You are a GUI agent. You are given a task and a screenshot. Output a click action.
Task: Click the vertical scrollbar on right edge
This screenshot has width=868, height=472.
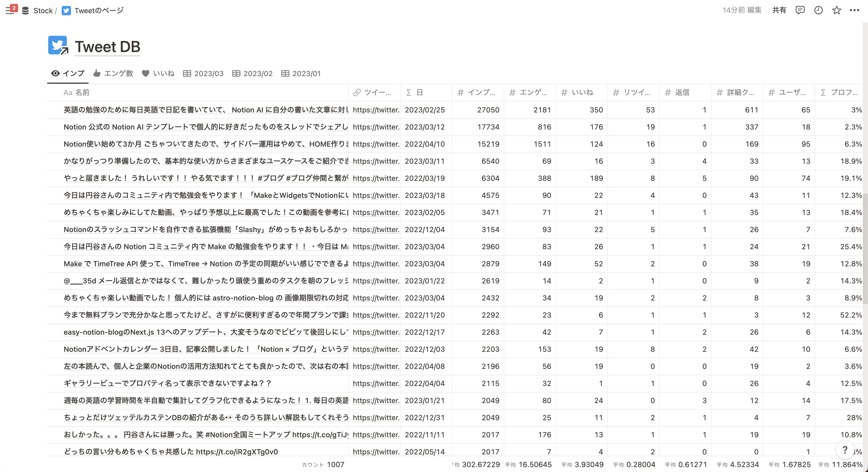tap(865, 249)
